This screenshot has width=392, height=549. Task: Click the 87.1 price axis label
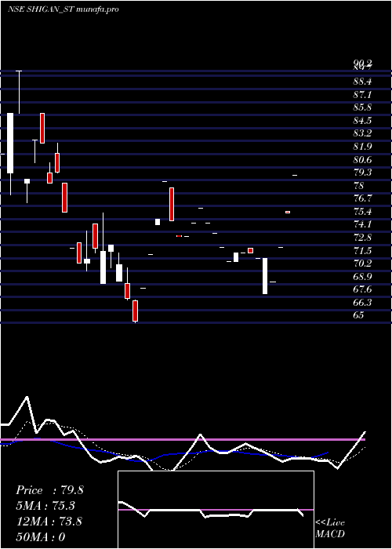(x=362, y=95)
